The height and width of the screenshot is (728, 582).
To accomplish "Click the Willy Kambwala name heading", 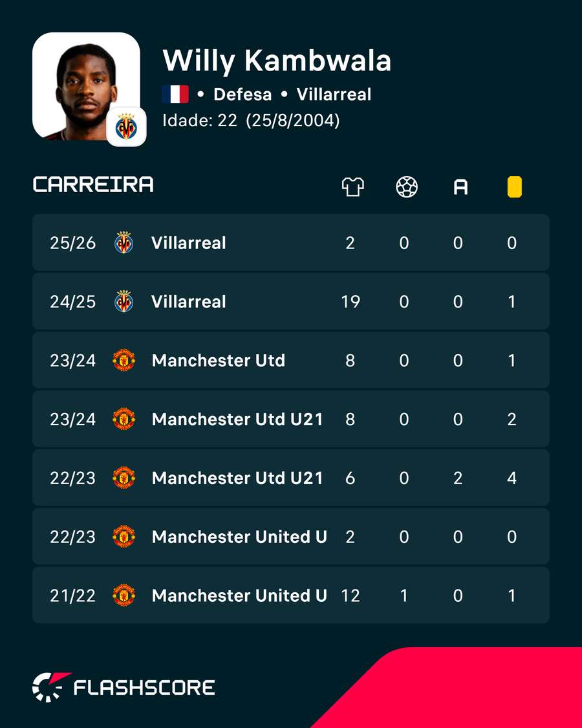I will [277, 60].
